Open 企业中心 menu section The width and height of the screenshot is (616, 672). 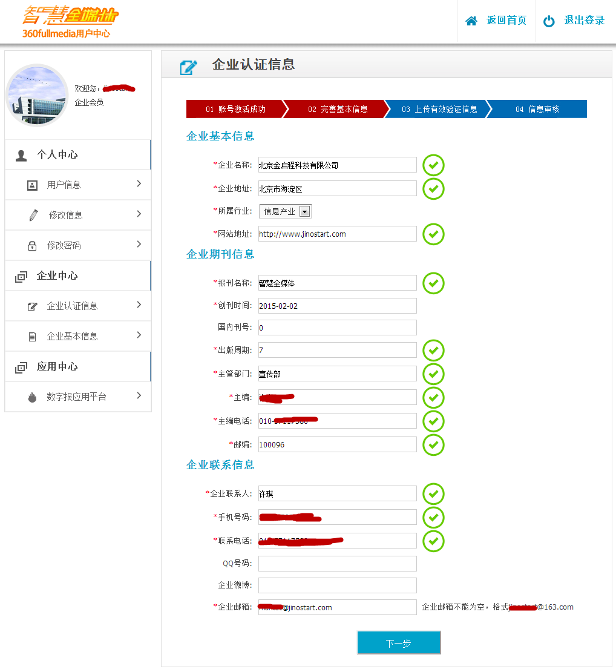coord(78,276)
